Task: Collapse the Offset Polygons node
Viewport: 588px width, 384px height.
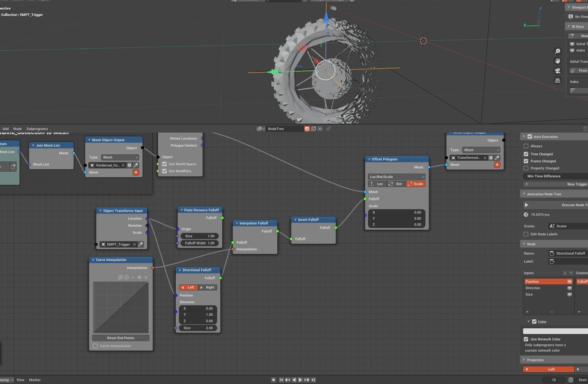Action: click(x=369, y=159)
